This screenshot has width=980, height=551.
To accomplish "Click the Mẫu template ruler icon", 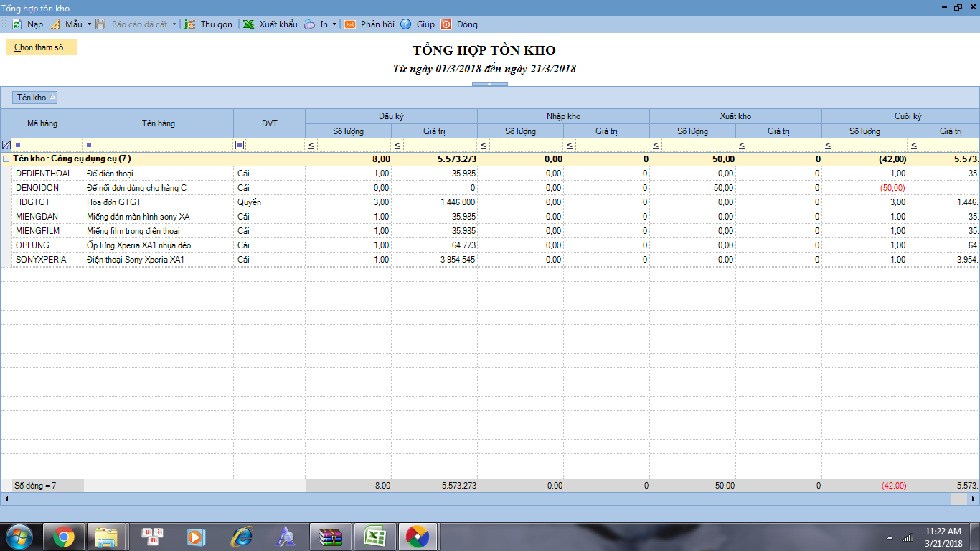I will (55, 24).
